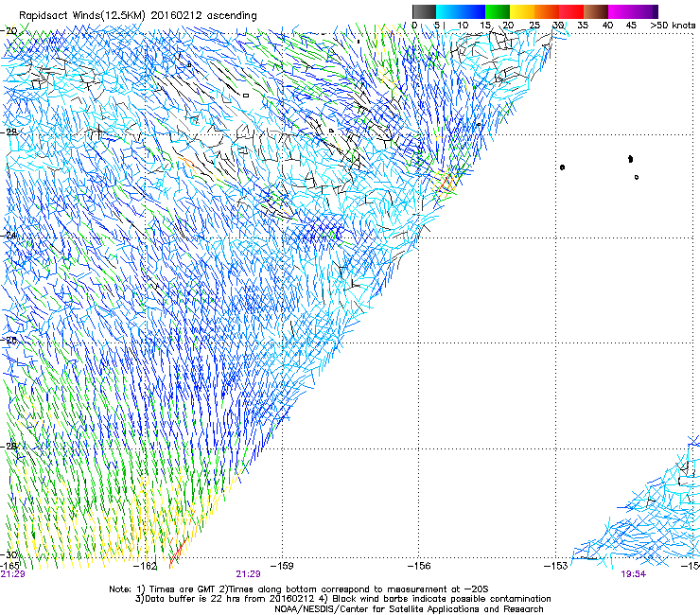700x615 pixels.
Task: Click the "35" legend tick label
Action: pos(583,26)
